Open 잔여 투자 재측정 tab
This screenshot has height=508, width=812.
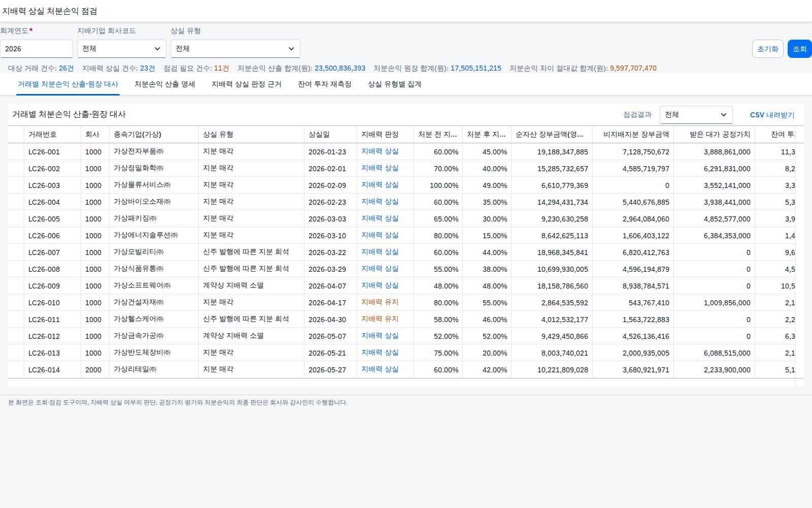325,84
